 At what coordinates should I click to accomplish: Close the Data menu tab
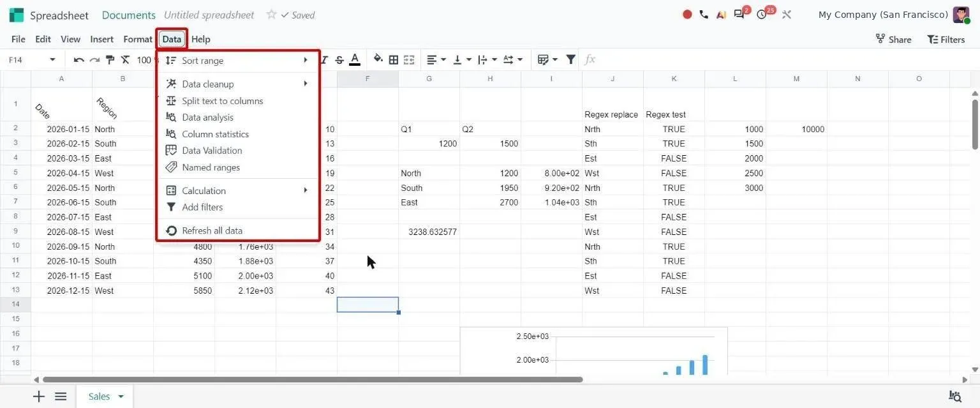[172, 39]
